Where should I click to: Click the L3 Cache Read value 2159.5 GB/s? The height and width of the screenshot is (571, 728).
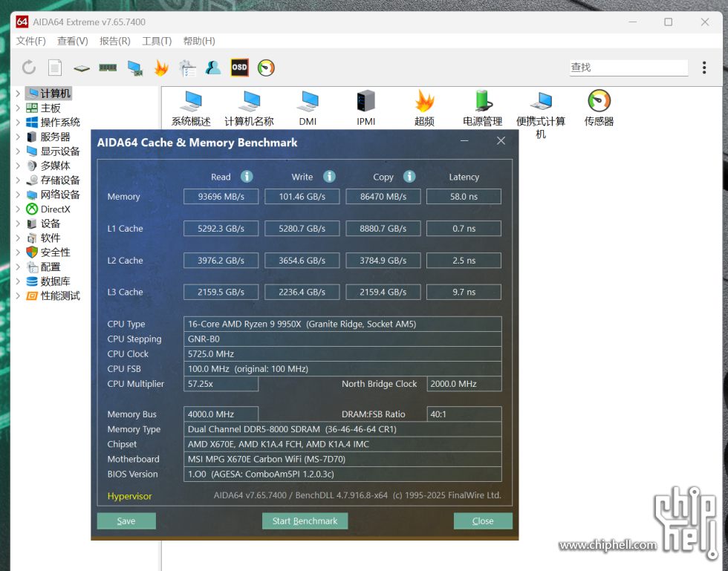(221, 292)
